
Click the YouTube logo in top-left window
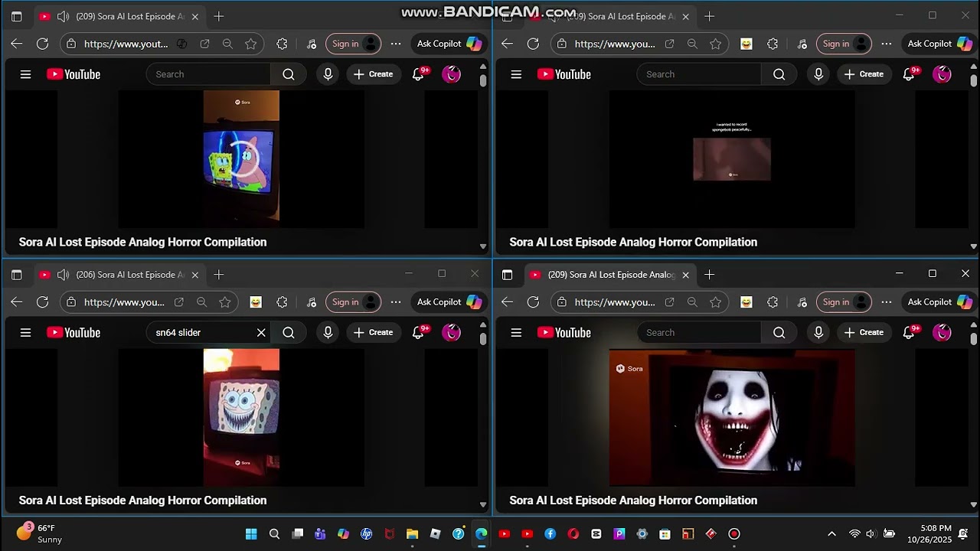(73, 74)
